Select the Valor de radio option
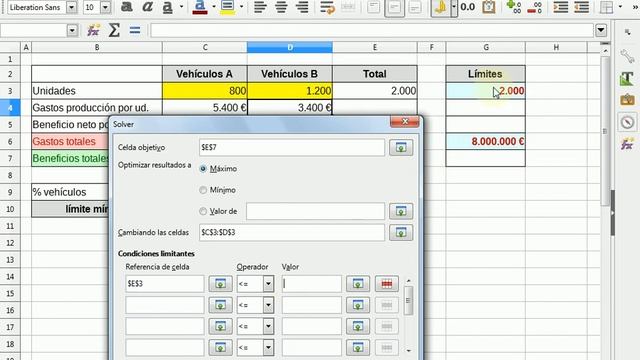Viewport: 640px width, 360px height. pyautogui.click(x=203, y=211)
